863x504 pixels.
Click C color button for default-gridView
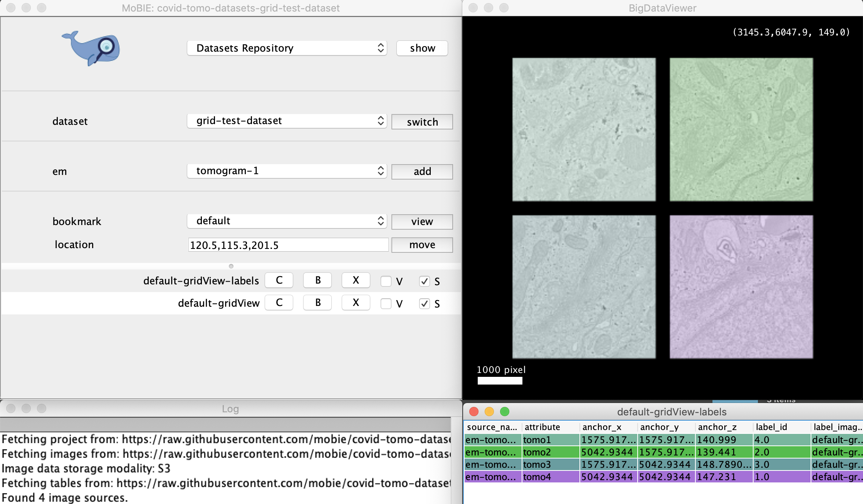click(x=279, y=303)
